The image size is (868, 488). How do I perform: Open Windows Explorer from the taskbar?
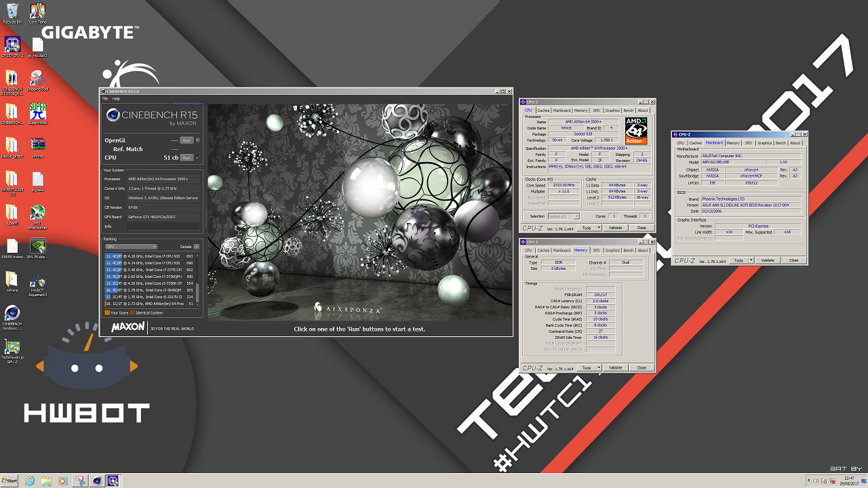pyautogui.click(x=46, y=481)
